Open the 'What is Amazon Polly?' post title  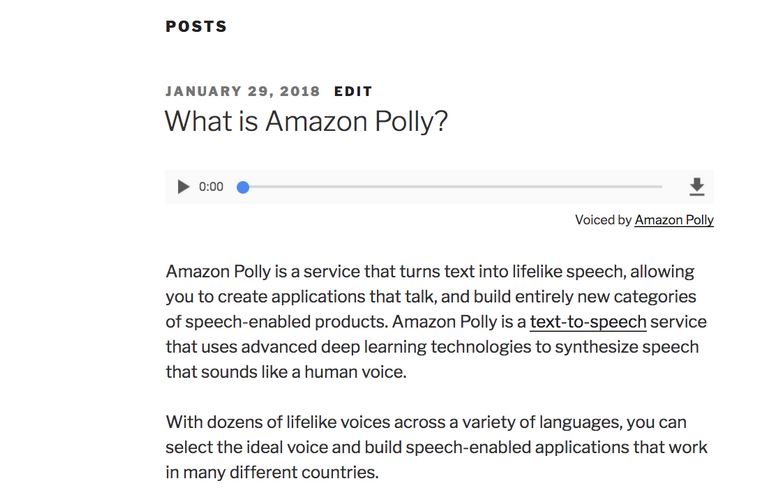(306, 121)
